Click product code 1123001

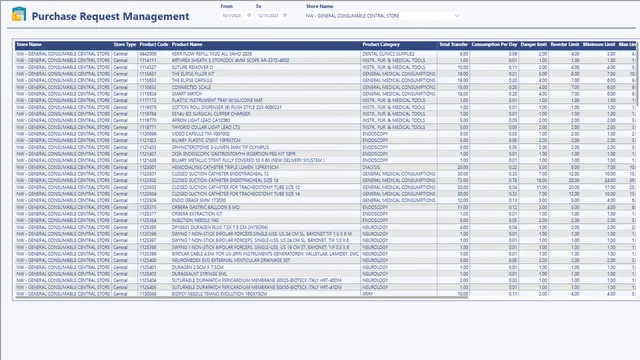[148, 167]
